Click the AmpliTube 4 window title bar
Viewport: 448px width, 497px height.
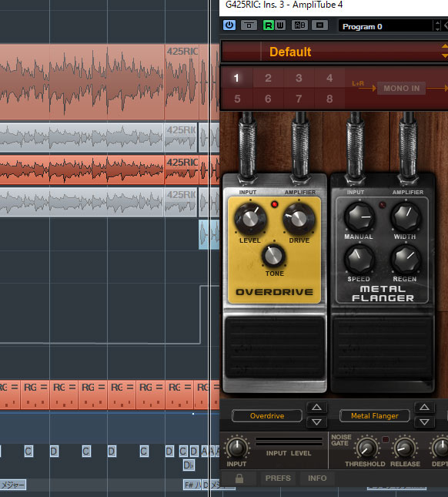(x=333, y=6)
